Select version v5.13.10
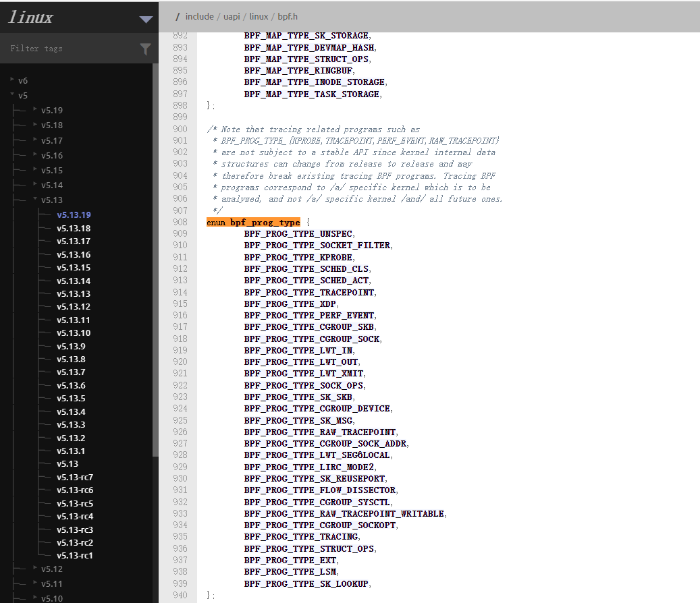Image resolution: width=700 pixels, height=603 pixels. point(74,333)
